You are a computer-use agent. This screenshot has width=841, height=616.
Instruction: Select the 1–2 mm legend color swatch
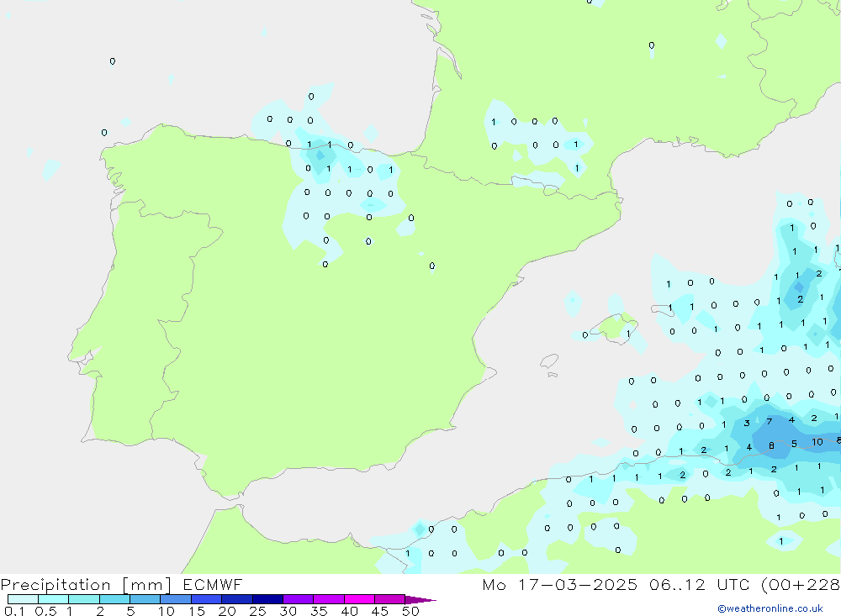[84, 599]
